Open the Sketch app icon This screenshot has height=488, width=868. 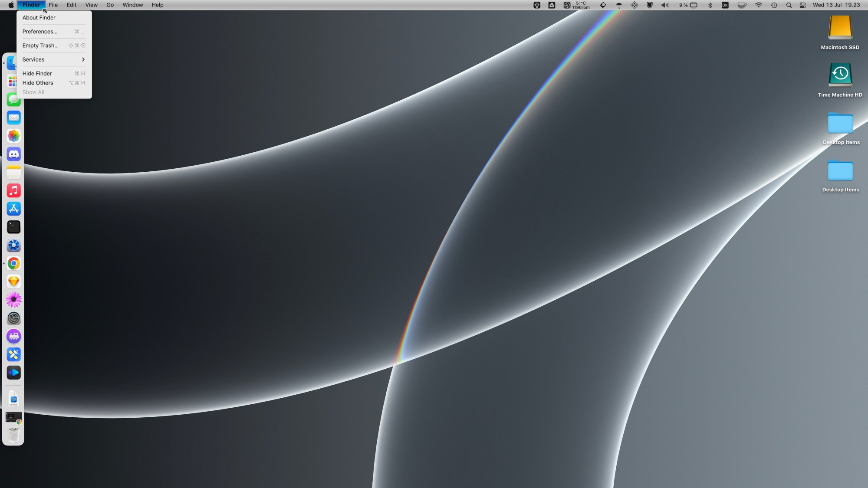point(14,282)
